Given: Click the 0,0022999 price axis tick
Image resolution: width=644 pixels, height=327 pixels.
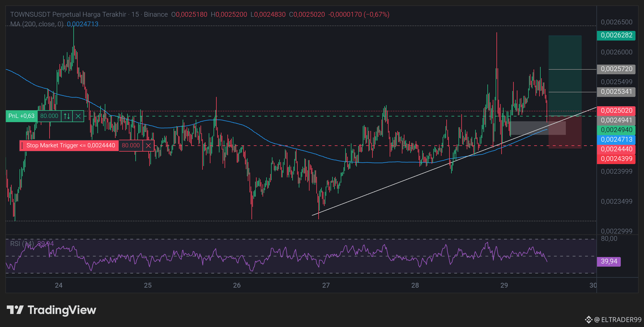Looking at the screenshot, I should click(617, 231).
